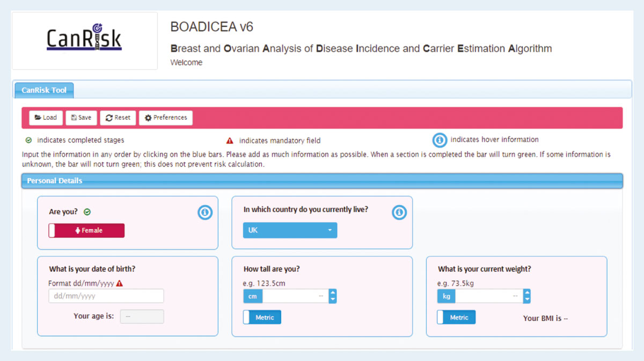
Task: Open the info icon beside country question
Action: (x=399, y=213)
